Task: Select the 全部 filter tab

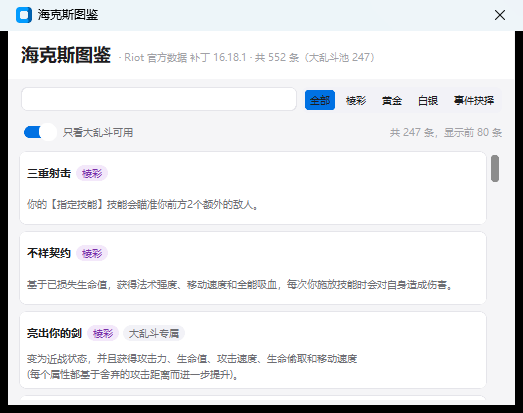Action: pyautogui.click(x=320, y=100)
